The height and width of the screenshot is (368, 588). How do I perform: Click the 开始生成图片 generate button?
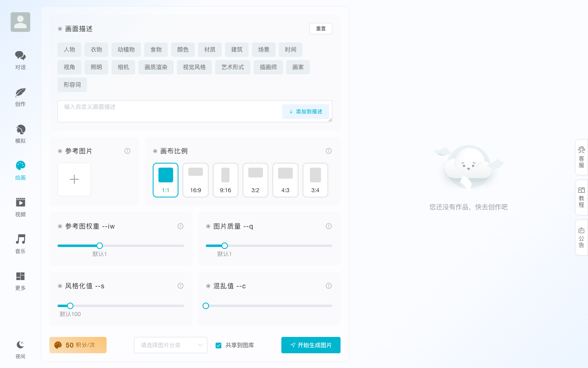coord(311,345)
